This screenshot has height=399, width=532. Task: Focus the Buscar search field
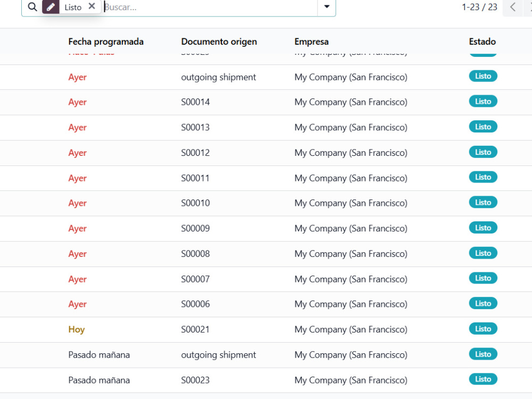210,7
